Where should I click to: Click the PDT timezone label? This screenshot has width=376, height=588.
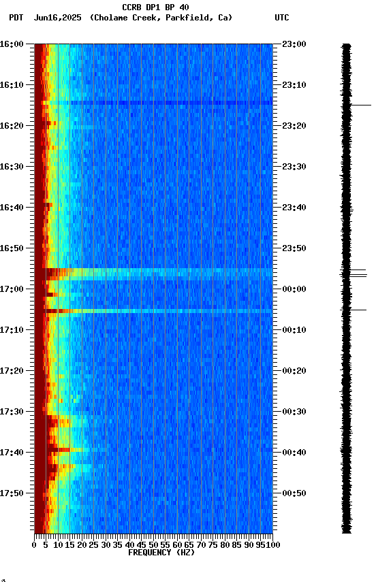click(x=16, y=18)
